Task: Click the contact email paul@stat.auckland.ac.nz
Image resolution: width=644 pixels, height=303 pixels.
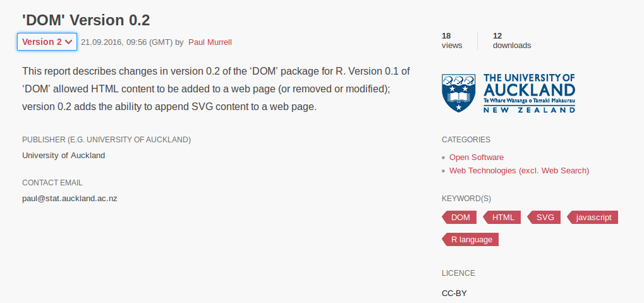Action: click(x=70, y=199)
